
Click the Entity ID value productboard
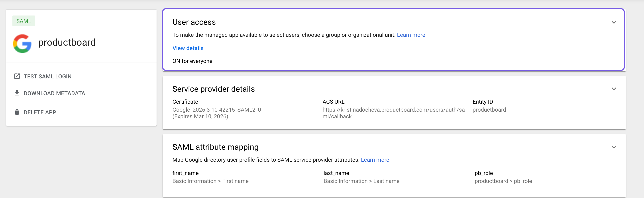coord(489,110)
